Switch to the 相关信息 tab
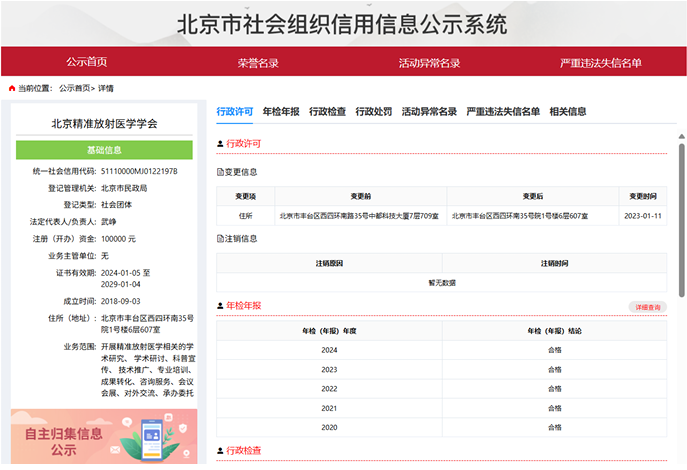Image resolution: width=687 pixels, height=470 pixels. (568, 111)
